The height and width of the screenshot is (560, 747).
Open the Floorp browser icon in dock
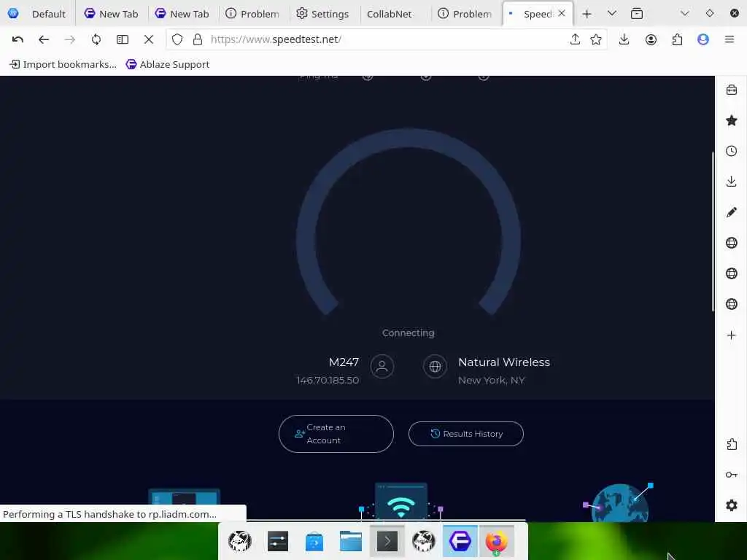tap(460, 542)
